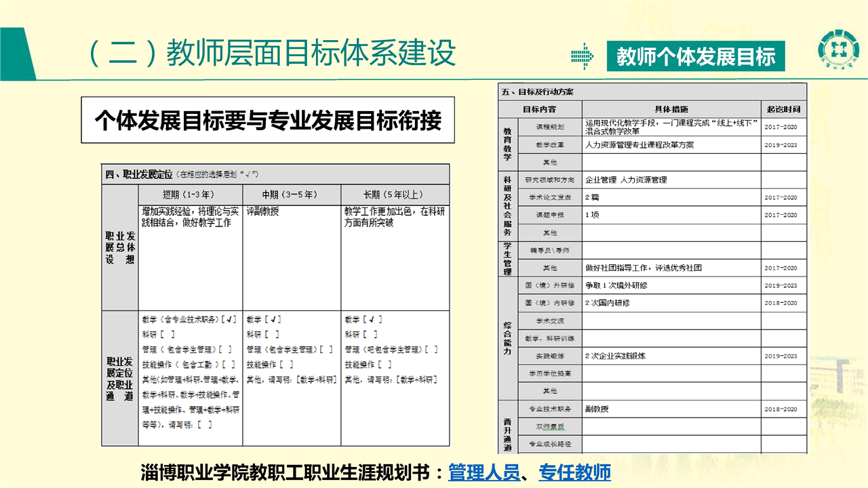Select the 辅导员\导师 row label
This screenshot has height=488, width=868.
[550, 250]
